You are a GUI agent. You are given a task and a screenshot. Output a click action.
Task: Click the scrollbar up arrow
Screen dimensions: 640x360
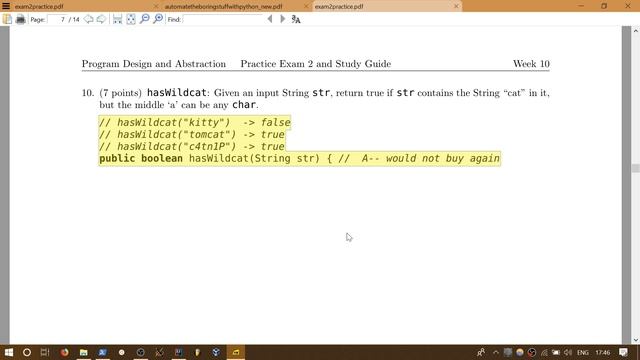point(636,31)
